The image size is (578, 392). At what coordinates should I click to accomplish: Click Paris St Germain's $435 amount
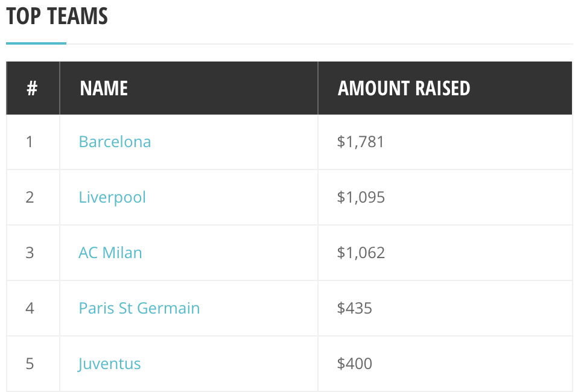coord(354,308)
